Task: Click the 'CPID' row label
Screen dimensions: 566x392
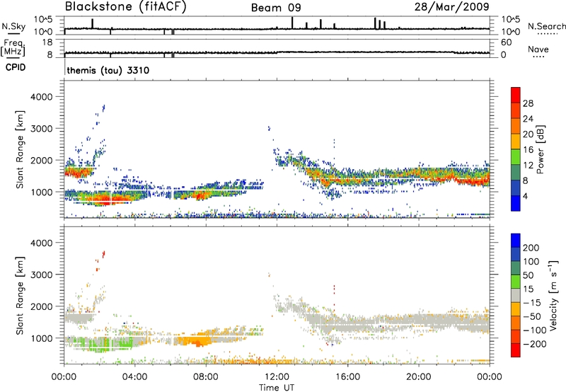Action: pyautogui.click(x=16, y=67)
